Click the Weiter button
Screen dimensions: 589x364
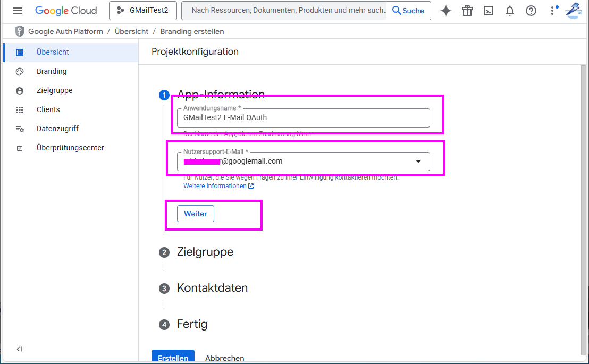click(x=196, y=214)
